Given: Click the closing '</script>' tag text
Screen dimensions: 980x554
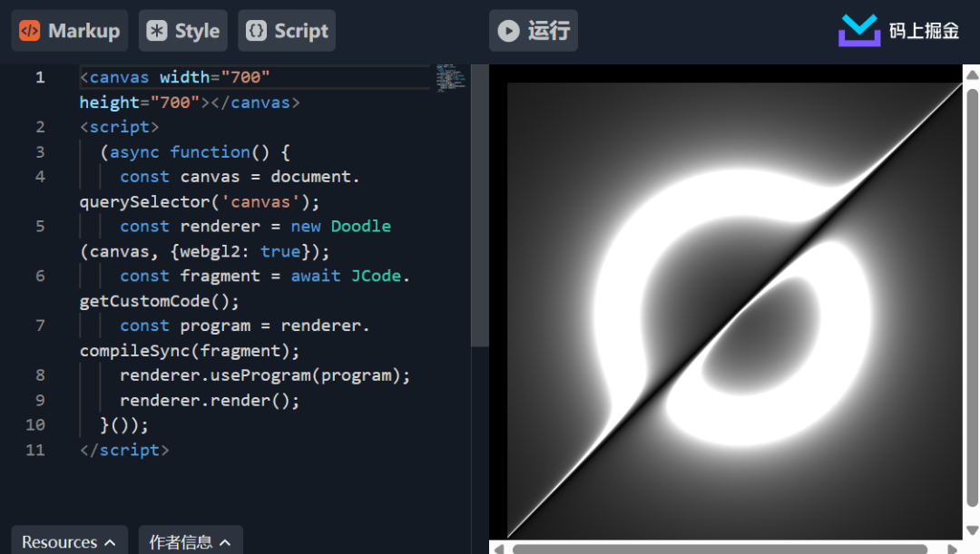Looking at the screenshot, I should pyautogui.click(x=124, y=450).
